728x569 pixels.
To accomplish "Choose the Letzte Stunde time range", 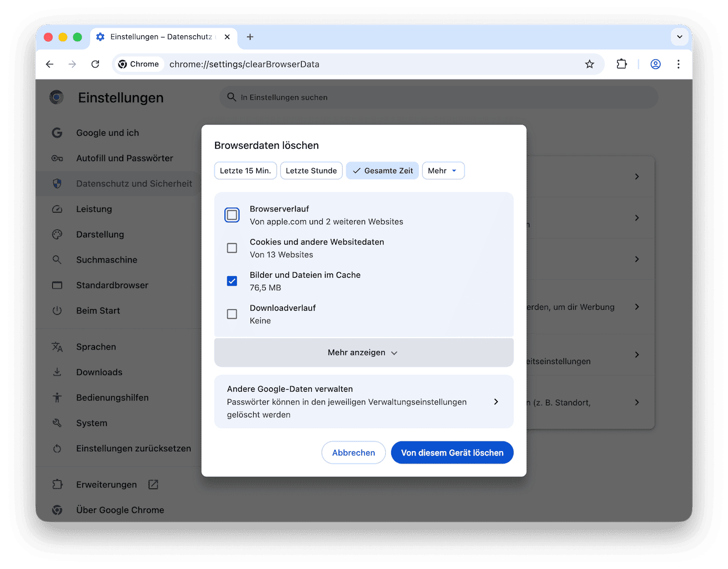I will click(311, 171).
